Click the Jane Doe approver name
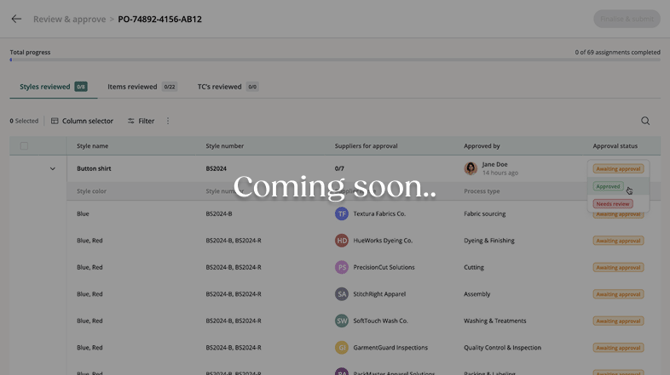Viewport: 670px width, 375px height. point(495,164)
